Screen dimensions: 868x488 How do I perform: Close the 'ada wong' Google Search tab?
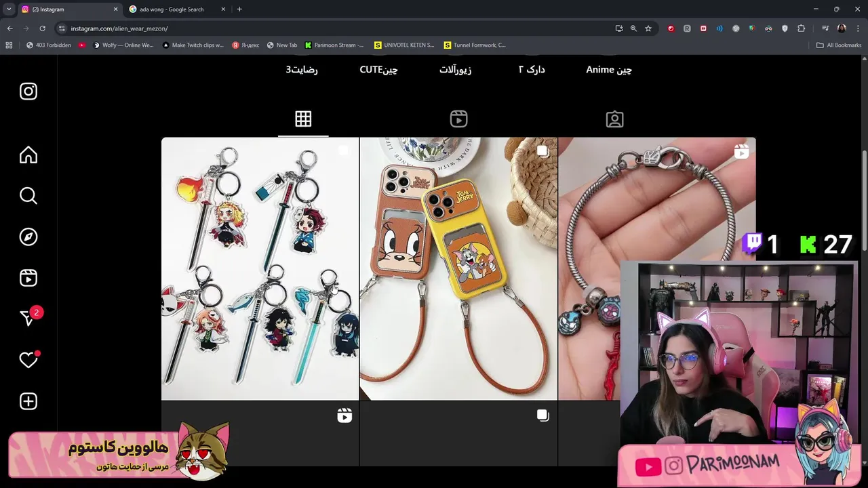click(x=224, y=9)
